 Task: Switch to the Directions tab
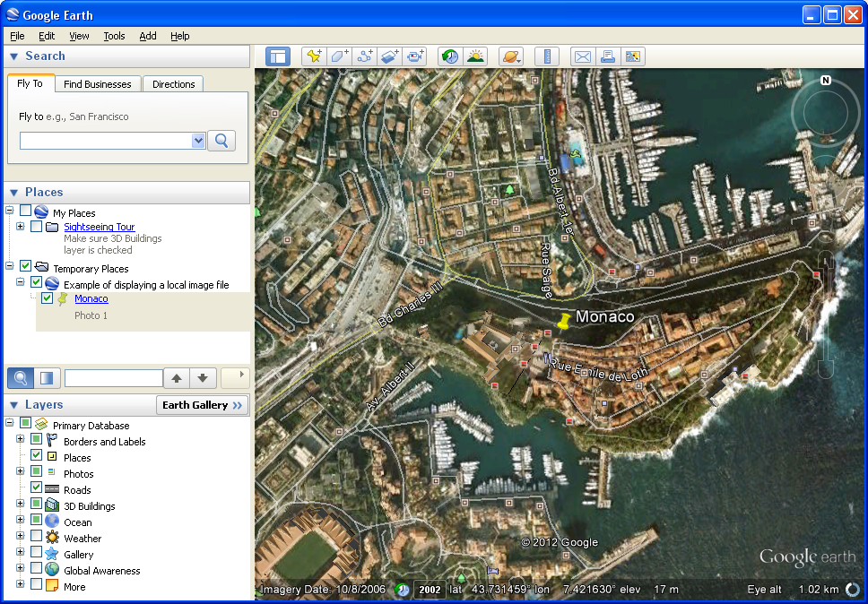tap(173, 84)
